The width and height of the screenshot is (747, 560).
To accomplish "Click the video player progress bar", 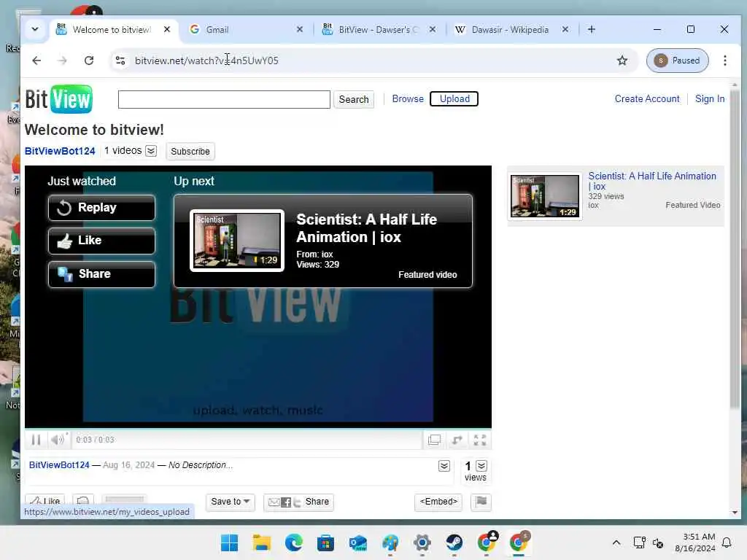I will [258, 429].
